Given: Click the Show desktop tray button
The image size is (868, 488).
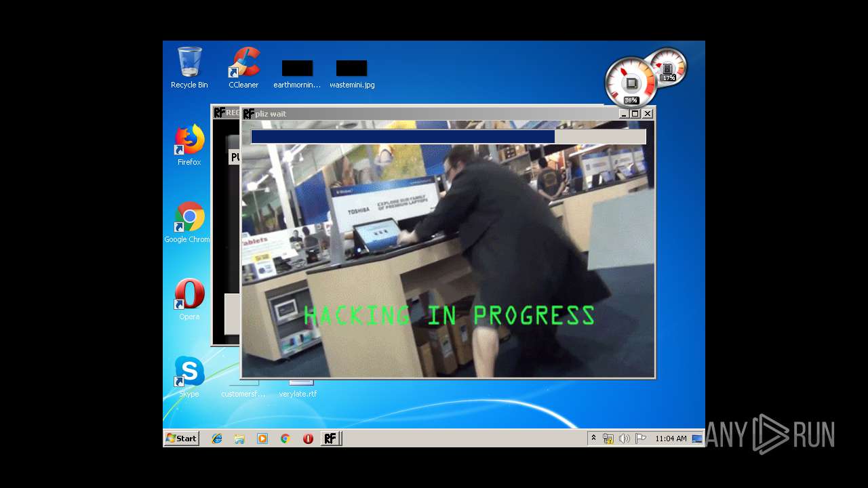Looking at the screenshot, I should (x=697, y=439).
